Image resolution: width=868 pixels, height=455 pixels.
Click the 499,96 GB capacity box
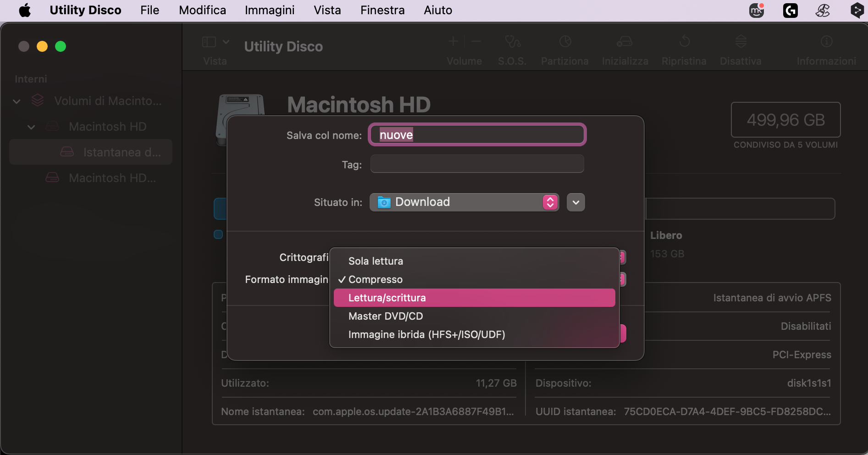click(x=785, y=120)
